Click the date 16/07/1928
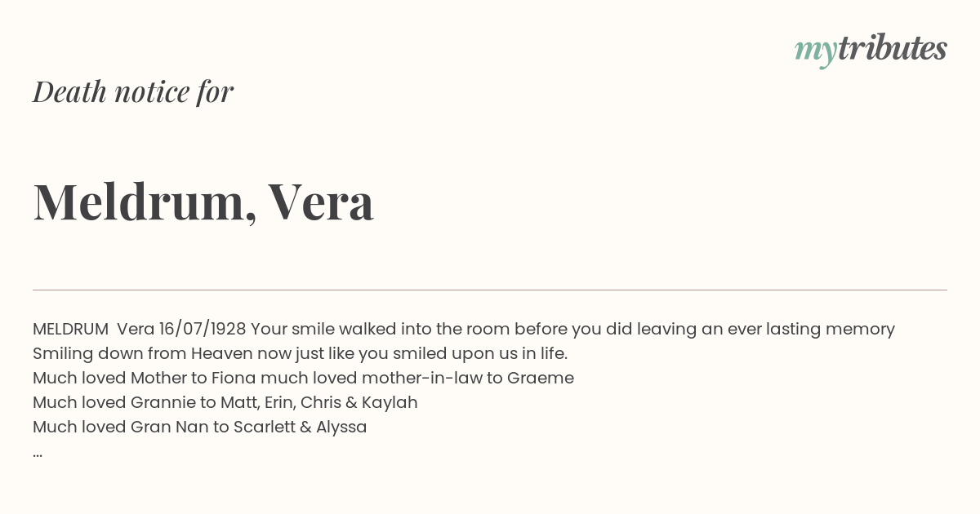Screen dimensions: 980x514 click(203, 329)
